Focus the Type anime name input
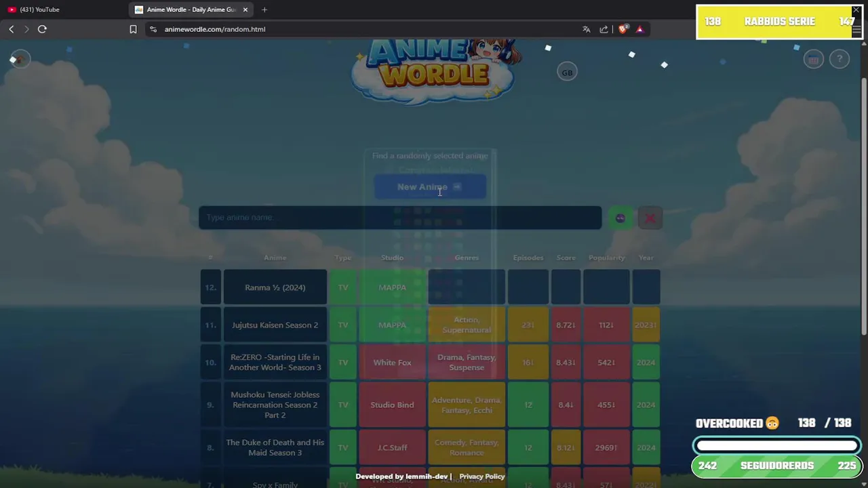Screen dimensions: 868x488 [400, 218]
